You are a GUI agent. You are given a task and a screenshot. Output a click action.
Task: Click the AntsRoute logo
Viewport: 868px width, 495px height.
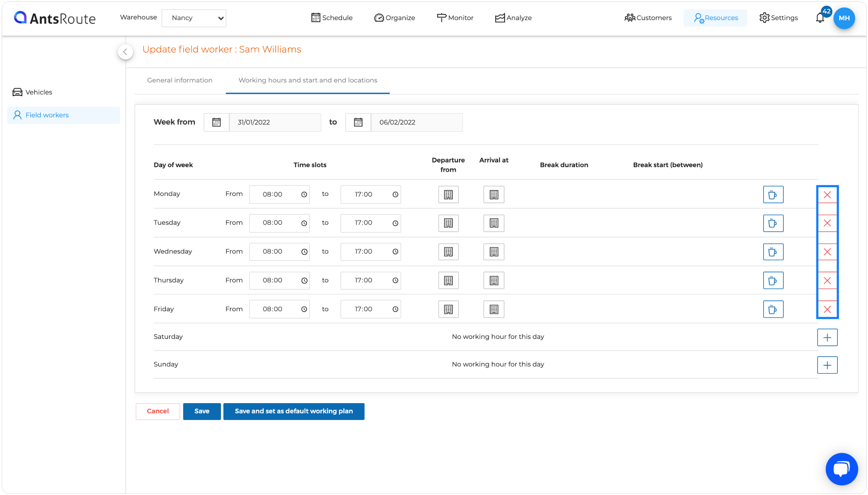click(x=55, y=18)
